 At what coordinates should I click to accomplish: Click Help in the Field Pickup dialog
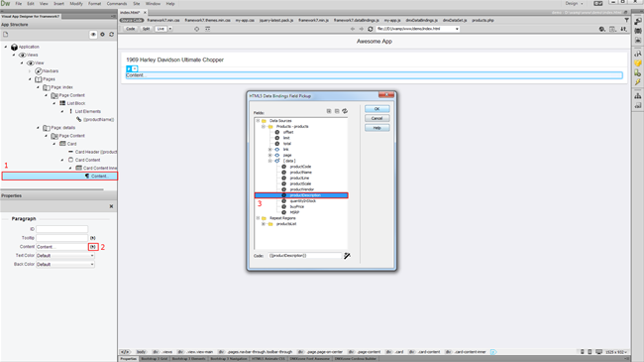pyautogui.click(x=376, y=128)
